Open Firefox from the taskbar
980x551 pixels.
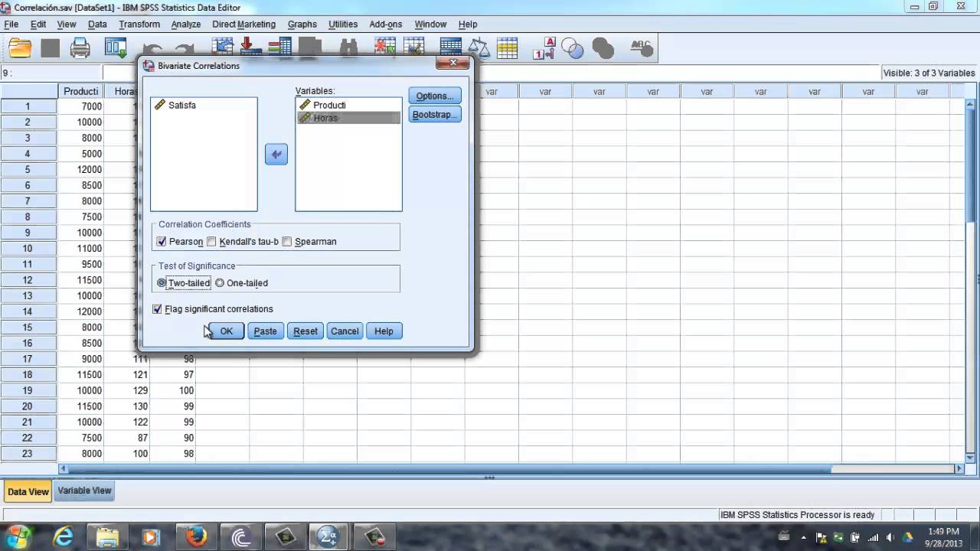(197, 537)
